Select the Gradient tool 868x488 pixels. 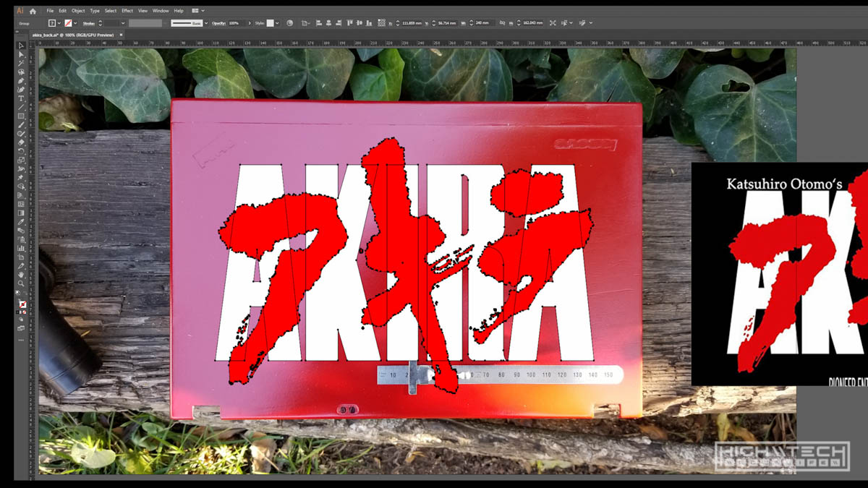21,213
